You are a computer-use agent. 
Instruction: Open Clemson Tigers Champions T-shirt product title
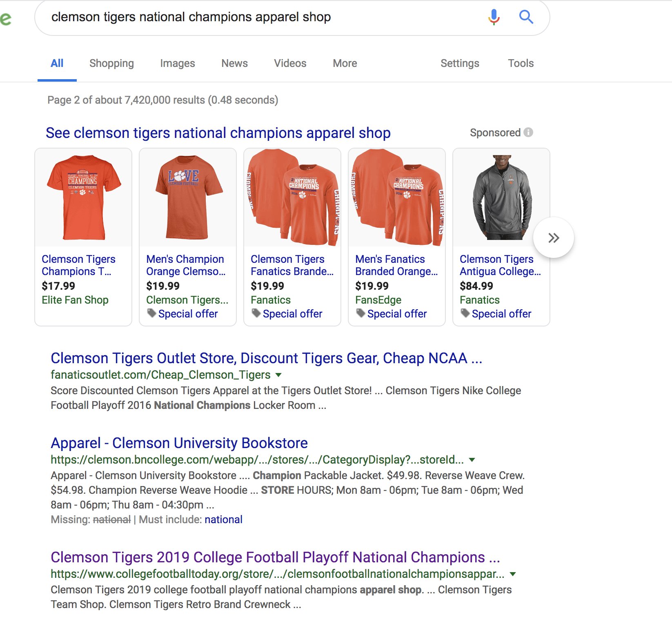[x=78, y=265]
